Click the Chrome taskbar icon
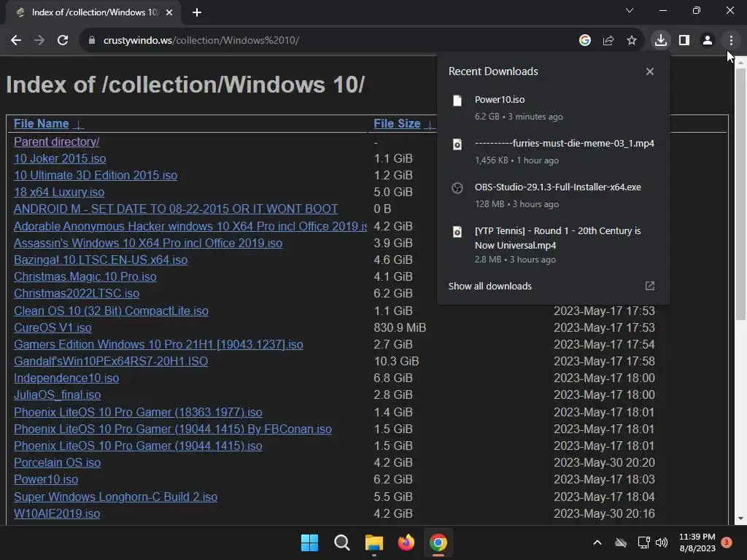Screen dimensions: 747x560 tap(438, 542)
